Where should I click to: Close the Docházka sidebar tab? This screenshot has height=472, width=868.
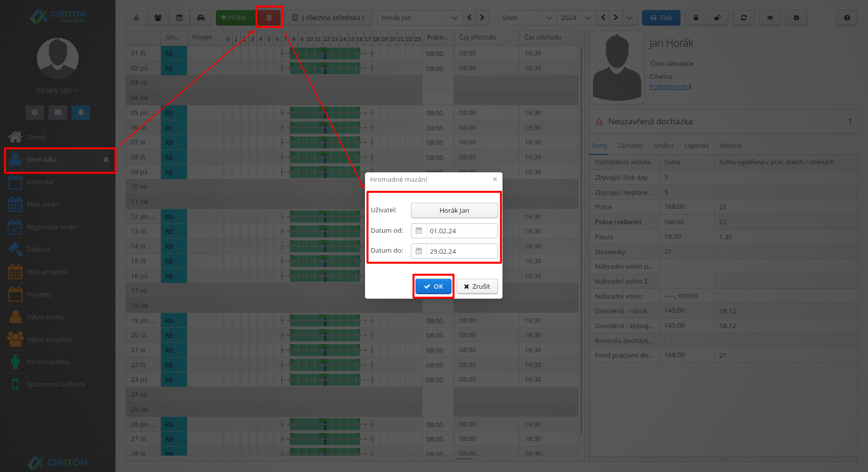106,160
